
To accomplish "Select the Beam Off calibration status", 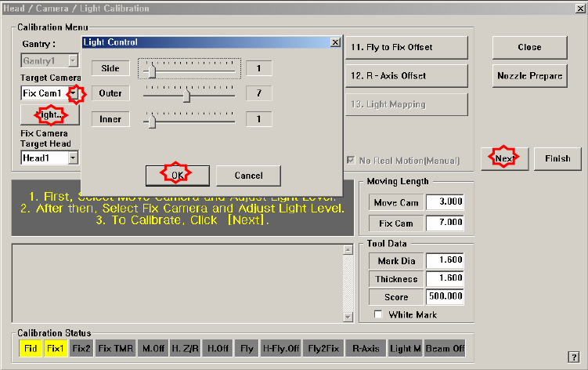I will [445, 349].
